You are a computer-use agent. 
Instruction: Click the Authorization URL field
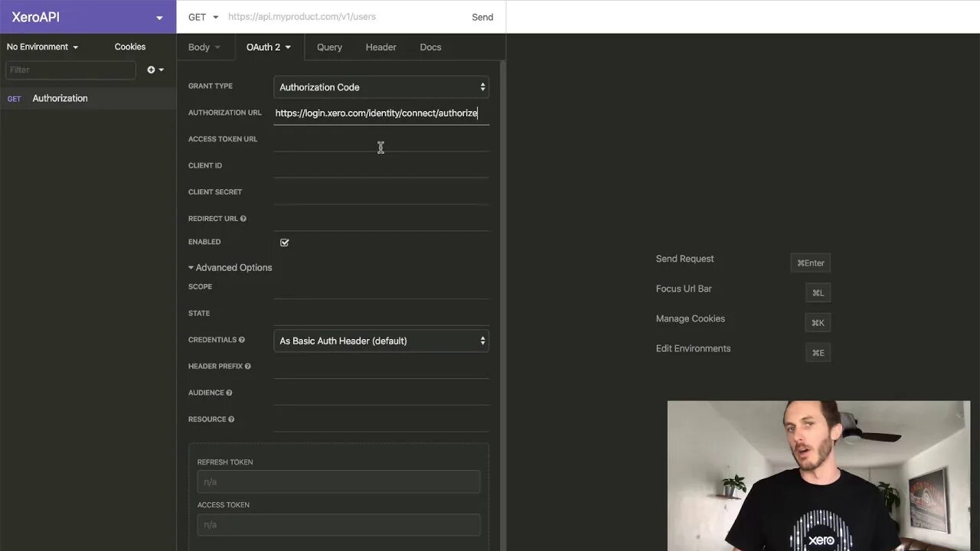tap(381, 113)
